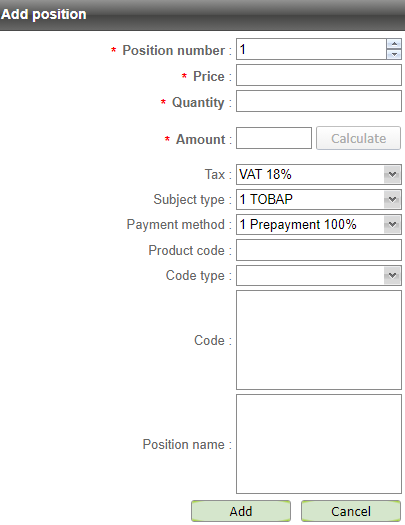Click the Position name text area
Screen dimensions: 405x525
[x=319, y=444]
